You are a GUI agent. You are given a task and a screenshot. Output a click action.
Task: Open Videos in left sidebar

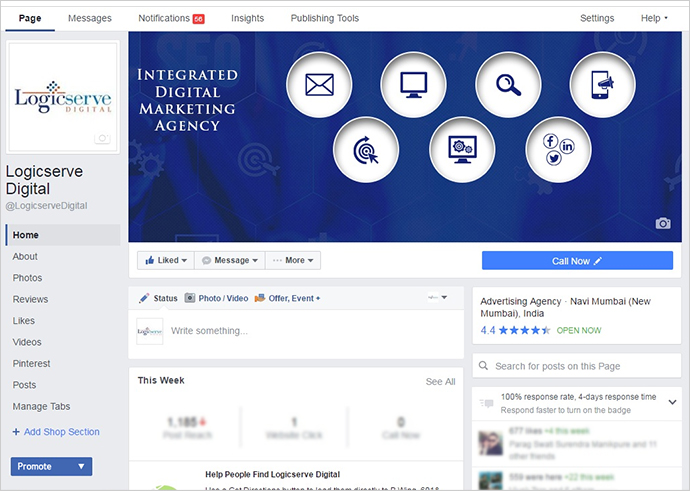pyautogui.click(x=27, y=342)
